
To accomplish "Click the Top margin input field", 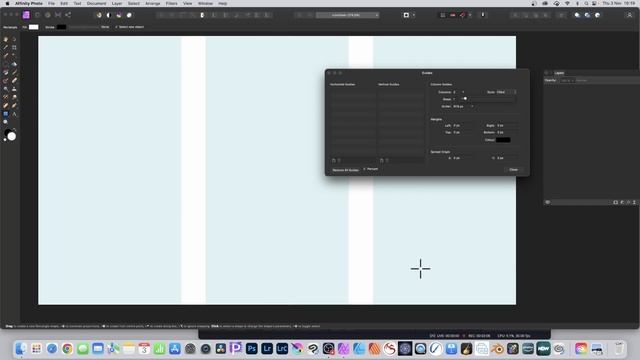I will pos(462,133).
